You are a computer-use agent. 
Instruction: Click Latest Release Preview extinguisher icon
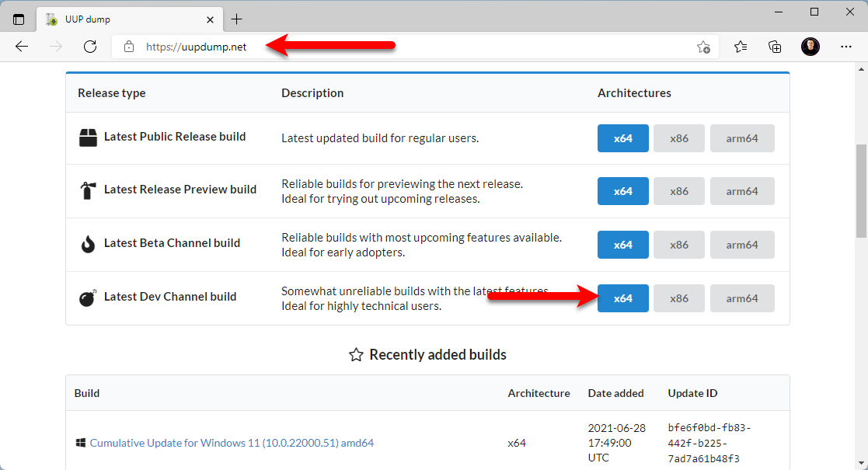coord(88,190)
